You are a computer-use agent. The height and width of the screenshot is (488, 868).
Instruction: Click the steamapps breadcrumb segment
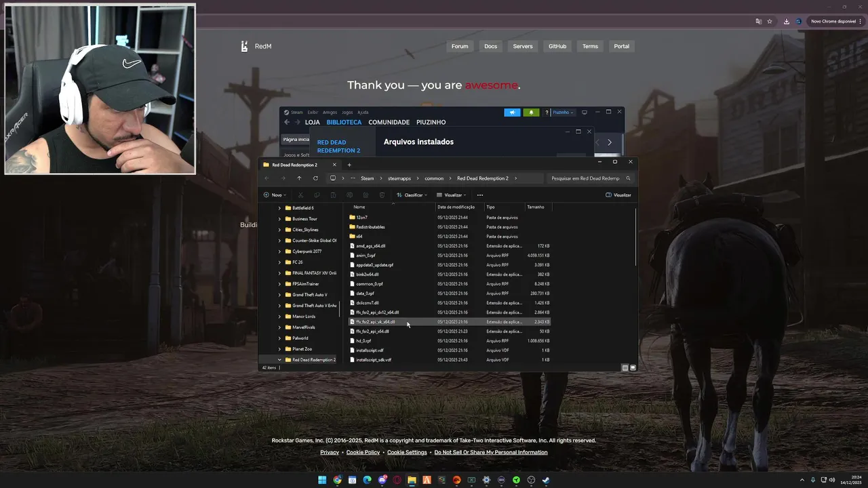399,178
